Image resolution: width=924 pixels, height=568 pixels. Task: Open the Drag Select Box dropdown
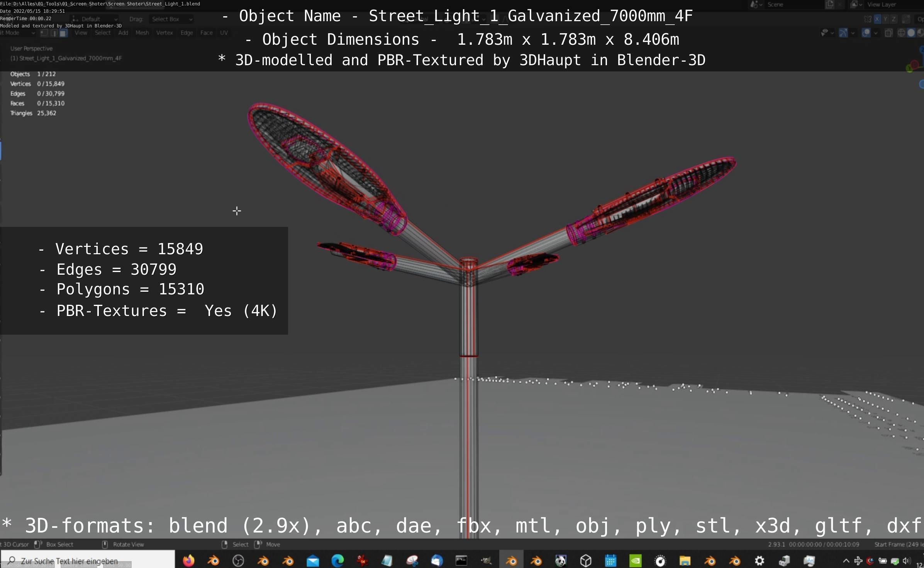[172, 19]
